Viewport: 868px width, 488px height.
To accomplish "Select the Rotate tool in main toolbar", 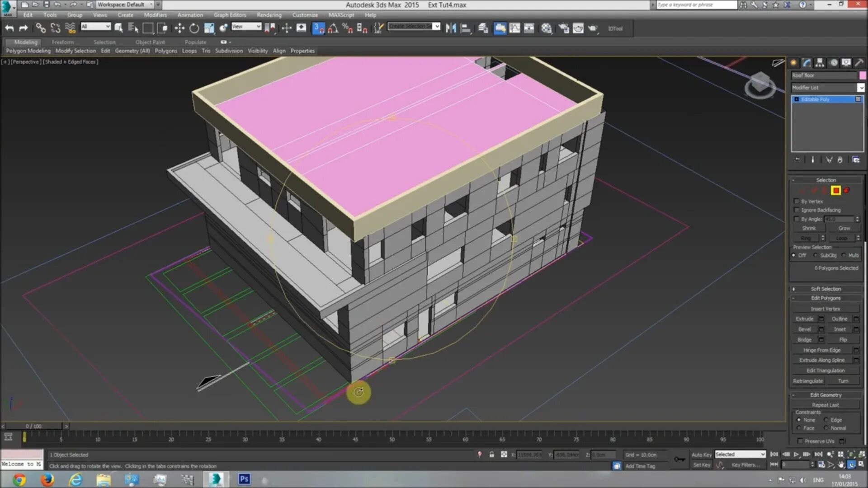I will 194,28.
